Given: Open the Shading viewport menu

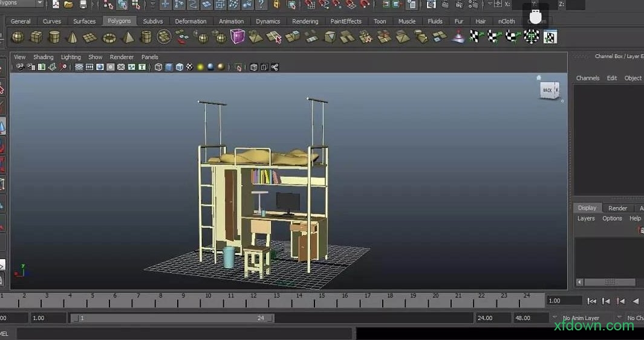Looking at the screenshot, I should 43,57.
